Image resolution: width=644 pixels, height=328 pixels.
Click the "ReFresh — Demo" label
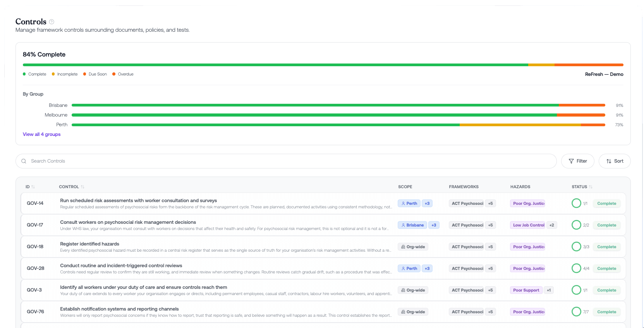click(x=604, y=74)
